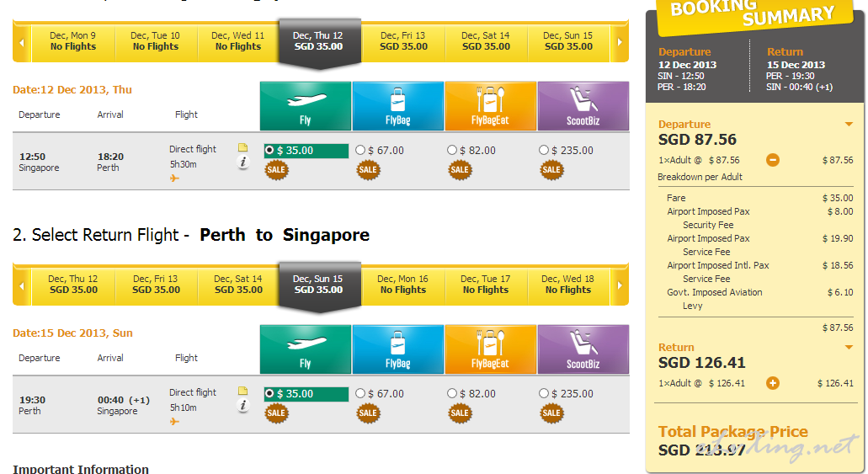Image resolution: width=868 pixels, height=474 pixels.
Task: Collapse the departure adult fare breakdown
Action: pyautogui.click(x=772, y=160)
